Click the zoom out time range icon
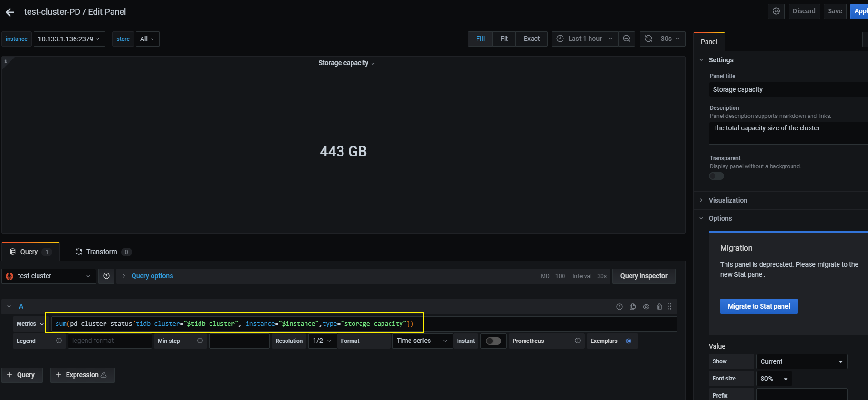 point(627,39)
